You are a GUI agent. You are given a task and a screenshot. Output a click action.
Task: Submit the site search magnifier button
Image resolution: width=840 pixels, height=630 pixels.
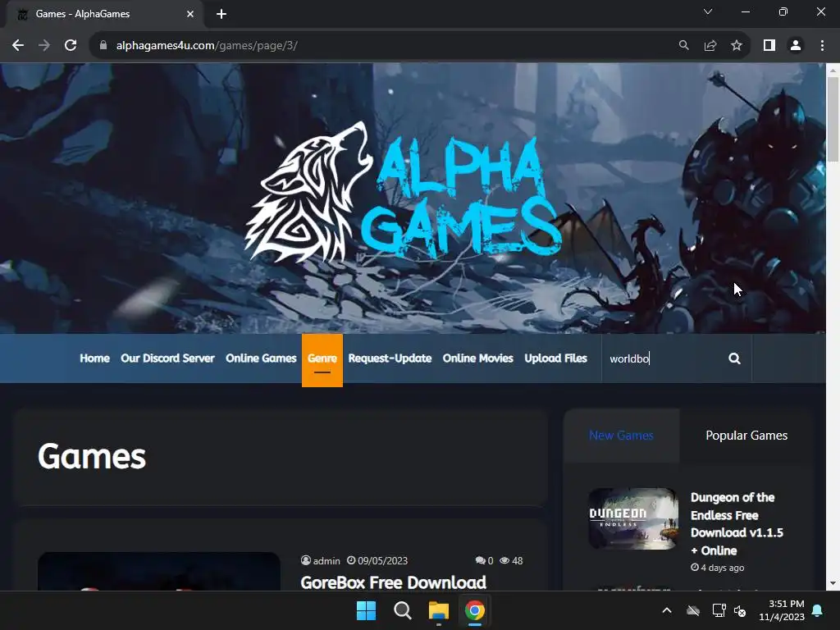point(734,358)
